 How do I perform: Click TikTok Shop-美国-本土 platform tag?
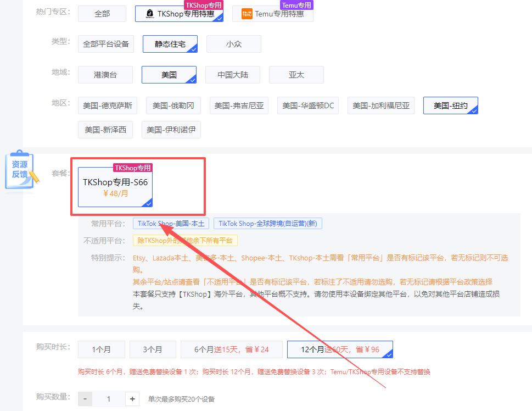171,224
